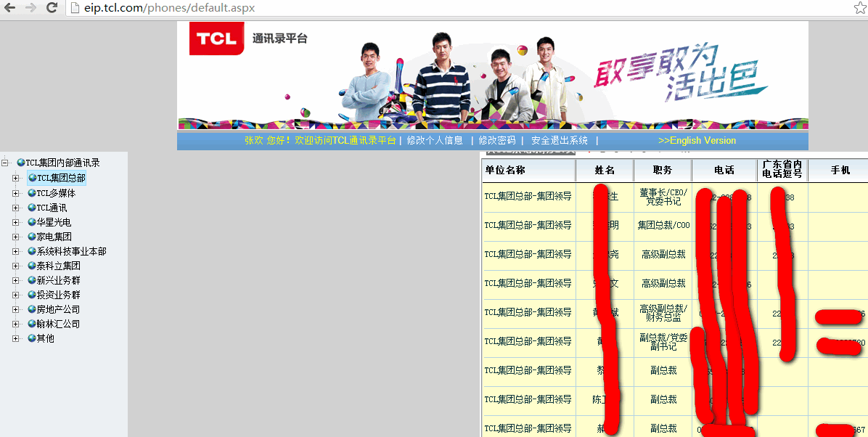The image size is (868, 437).
Task: Select TCL集团内部通讯录 in the tree
Action: [62, 163]
